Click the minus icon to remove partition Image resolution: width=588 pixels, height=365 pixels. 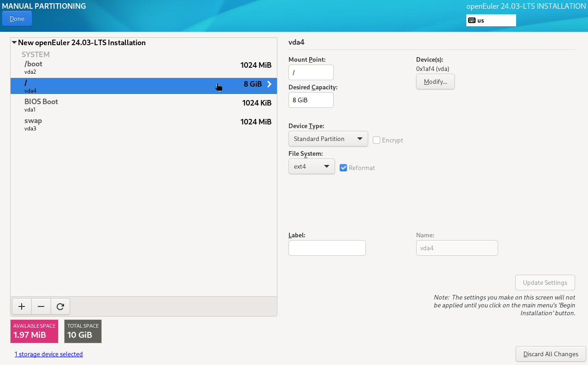coord(41,306)
